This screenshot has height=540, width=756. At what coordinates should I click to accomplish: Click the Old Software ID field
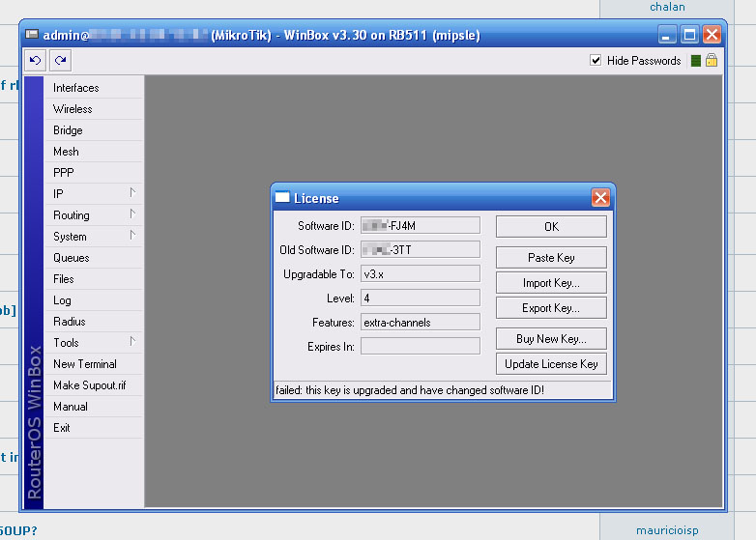[421, 249]
